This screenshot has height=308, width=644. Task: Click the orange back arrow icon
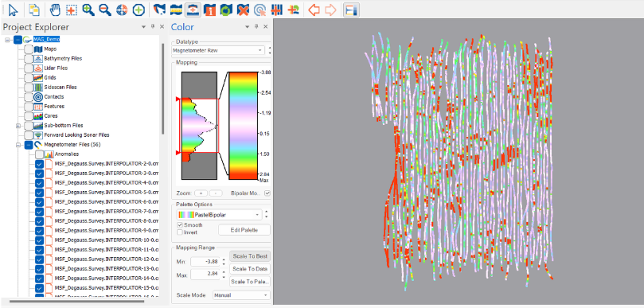point(314,10)
